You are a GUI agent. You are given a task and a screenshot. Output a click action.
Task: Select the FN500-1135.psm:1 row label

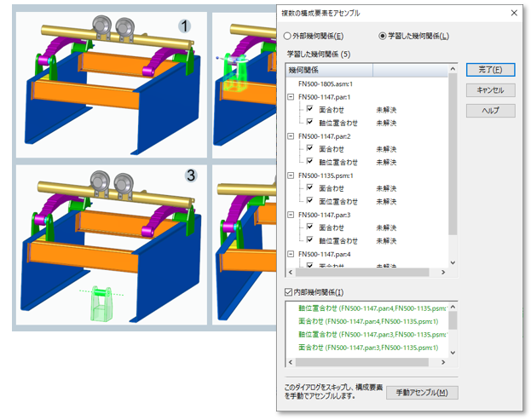point(326,175)
